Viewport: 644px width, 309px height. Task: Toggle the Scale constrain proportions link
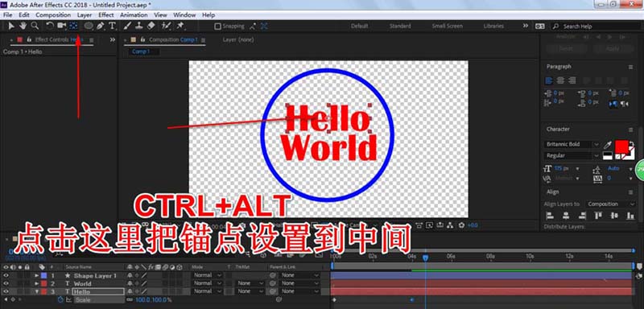pos(130,300)
